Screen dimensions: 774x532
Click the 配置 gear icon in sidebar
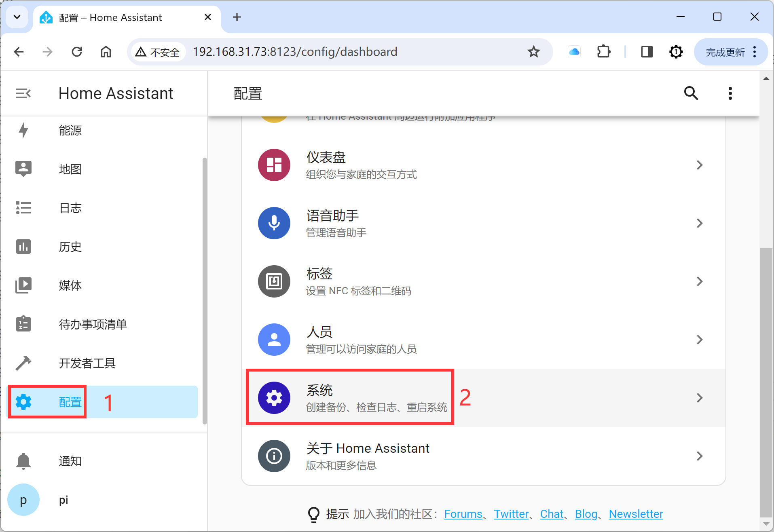pos(23,402)
